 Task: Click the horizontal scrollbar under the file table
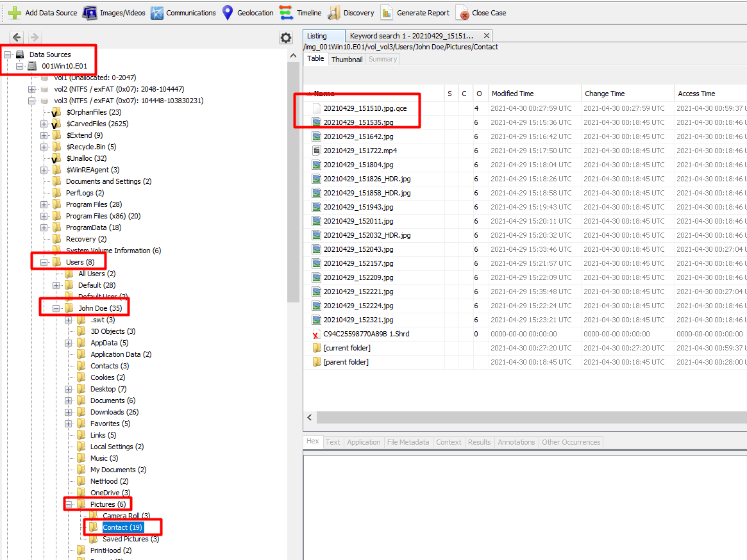[526, 417]
